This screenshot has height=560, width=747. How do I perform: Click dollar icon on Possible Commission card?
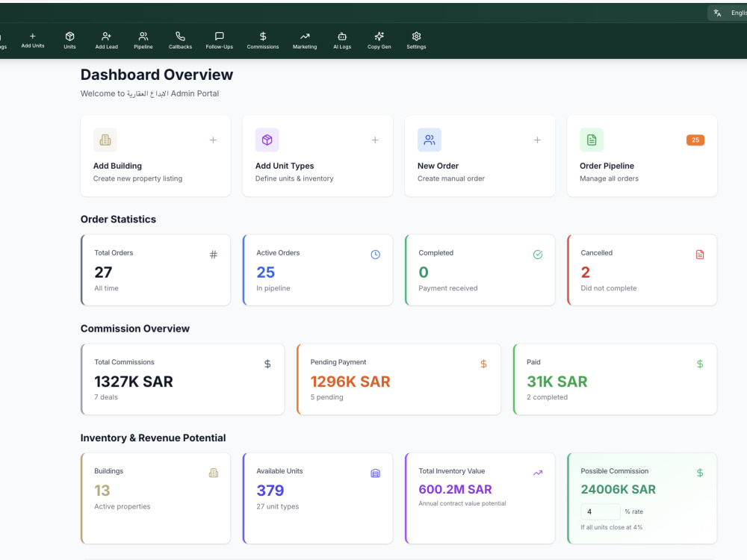click(700, 473)
